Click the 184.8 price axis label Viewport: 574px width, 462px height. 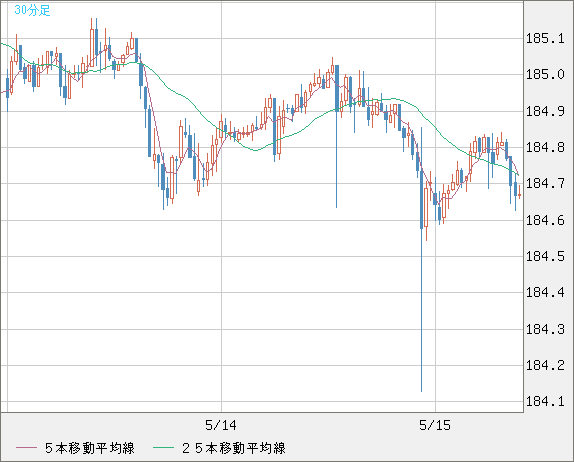[x=545, y=147]
